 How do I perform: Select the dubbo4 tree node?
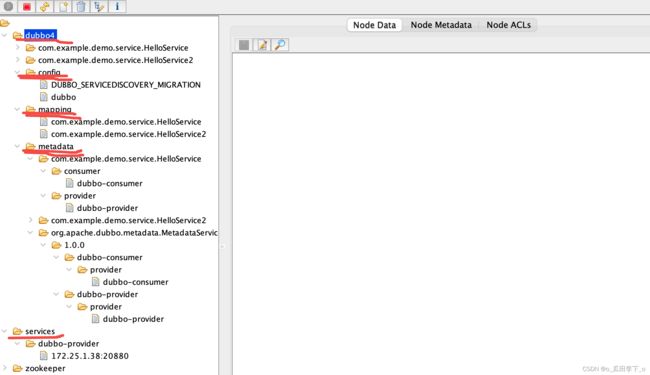click(40, 35)
